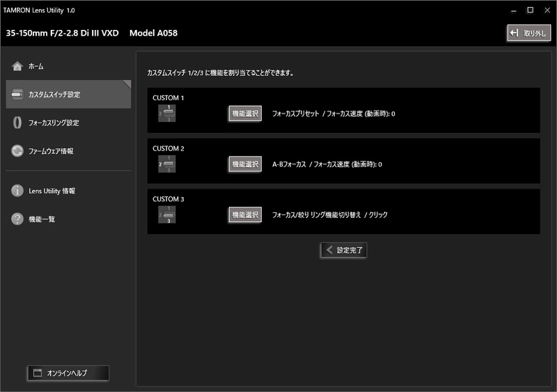Screen dimensions: 557x392
Task: Click the lens name 35-150mm F/2-2.8 Di III VXD
Action: (62, 33)
